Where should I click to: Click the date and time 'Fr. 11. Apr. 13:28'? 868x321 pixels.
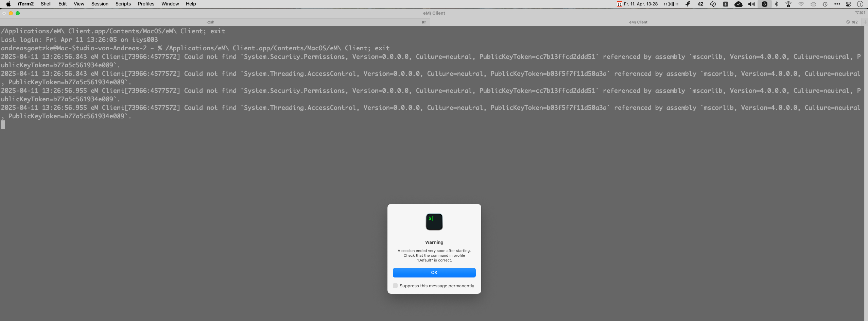pos(641,4)
